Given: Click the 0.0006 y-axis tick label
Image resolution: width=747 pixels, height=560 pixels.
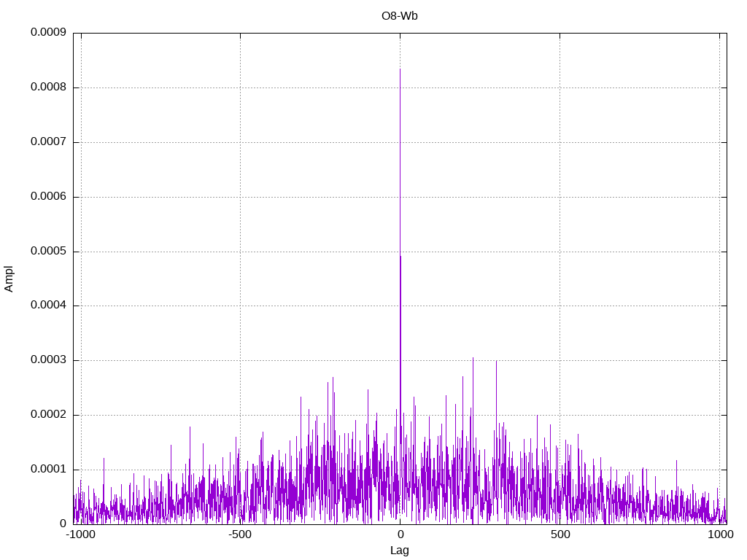Looking at the screenshot, I should pos(49,197).
